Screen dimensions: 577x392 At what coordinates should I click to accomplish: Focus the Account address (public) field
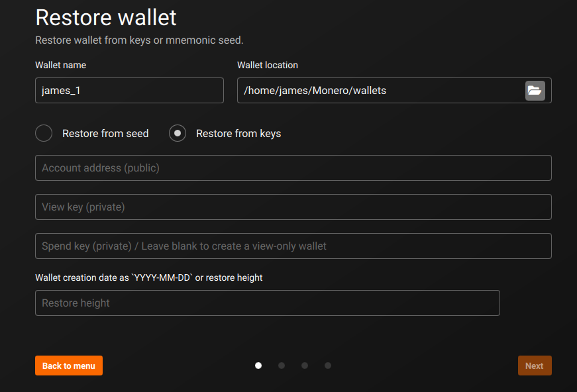click(293, 168)
